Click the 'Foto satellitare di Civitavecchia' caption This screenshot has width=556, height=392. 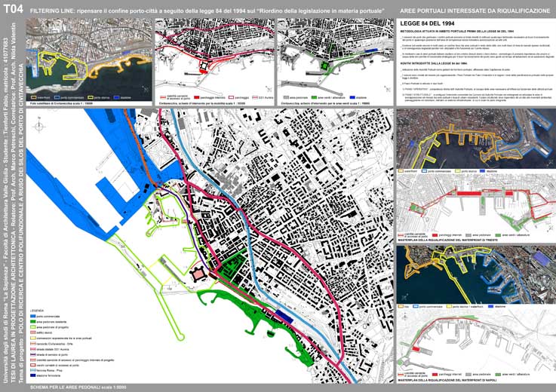[62, 103]
